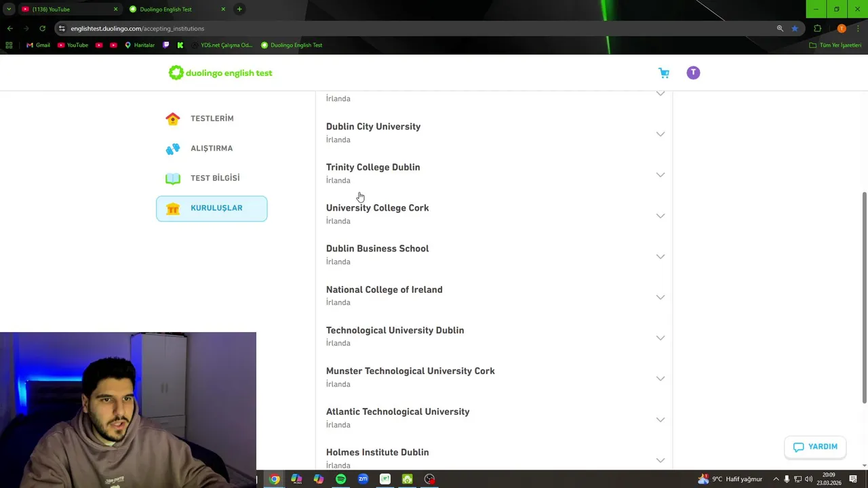This screenshot has height=488, width=868.
Task: Click the Duolingo English Test logo
Action: coord(220,73)
